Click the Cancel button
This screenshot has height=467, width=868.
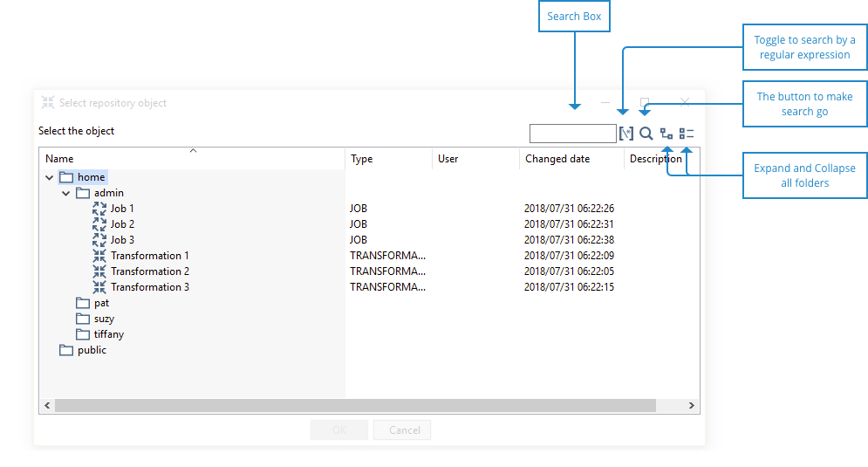(402, 429)
